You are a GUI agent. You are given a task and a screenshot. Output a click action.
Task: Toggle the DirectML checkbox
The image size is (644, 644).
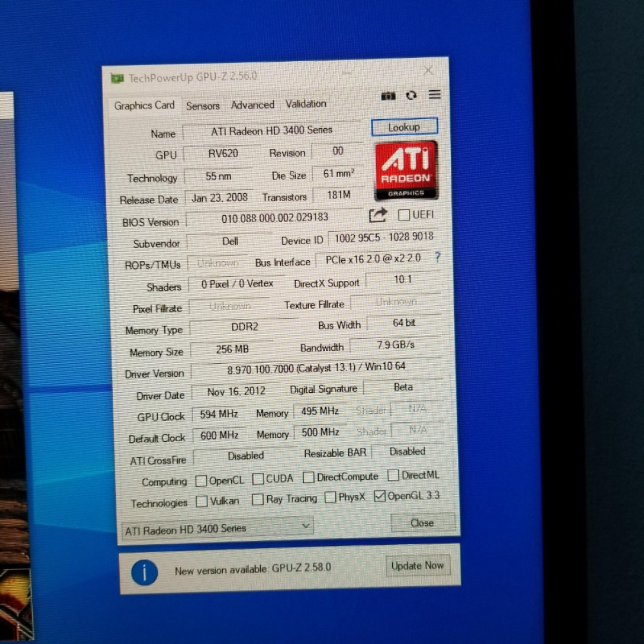(x=393, y=475)
